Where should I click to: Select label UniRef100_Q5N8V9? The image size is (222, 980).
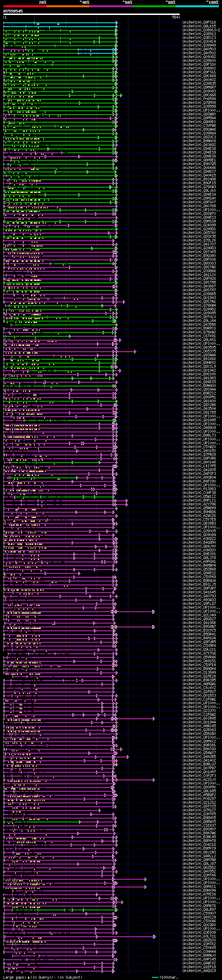(x=199, y=508)
